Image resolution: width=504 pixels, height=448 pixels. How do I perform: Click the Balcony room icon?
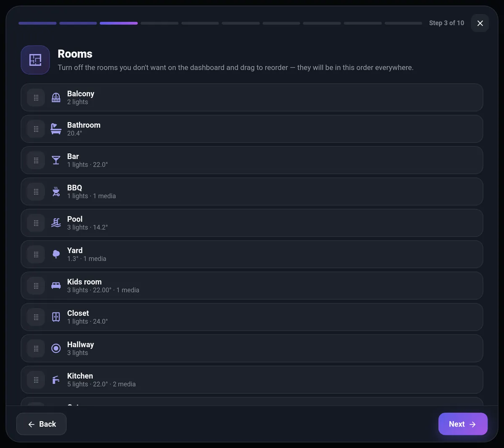[56, 98]
